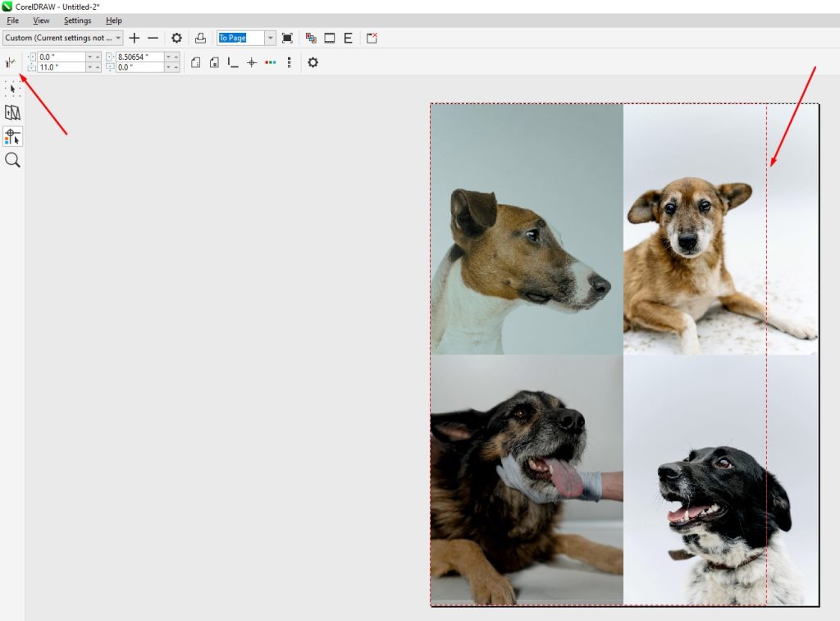
Task: Open the To Page zoom dropdown
Action: (x=270, y=38)
